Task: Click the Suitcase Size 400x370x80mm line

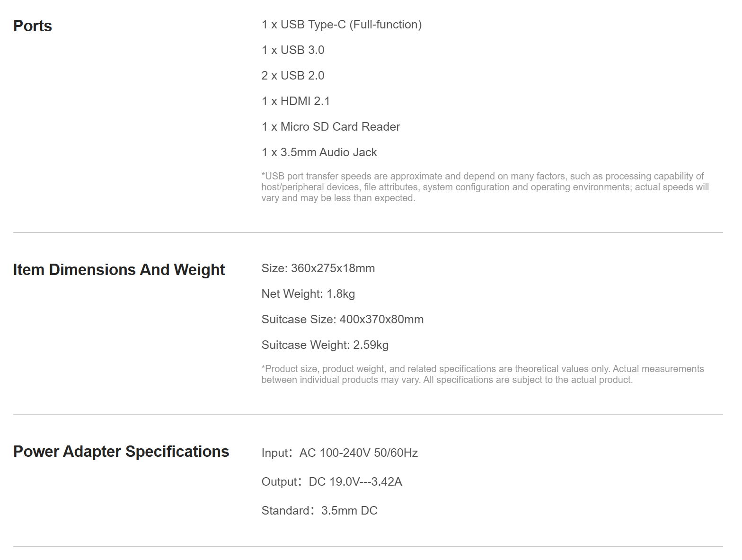Action: 342,320
